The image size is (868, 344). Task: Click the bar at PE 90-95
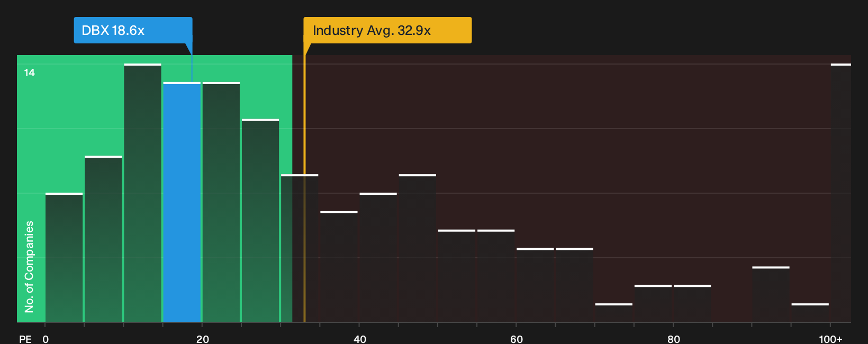(x=771, y=295)
